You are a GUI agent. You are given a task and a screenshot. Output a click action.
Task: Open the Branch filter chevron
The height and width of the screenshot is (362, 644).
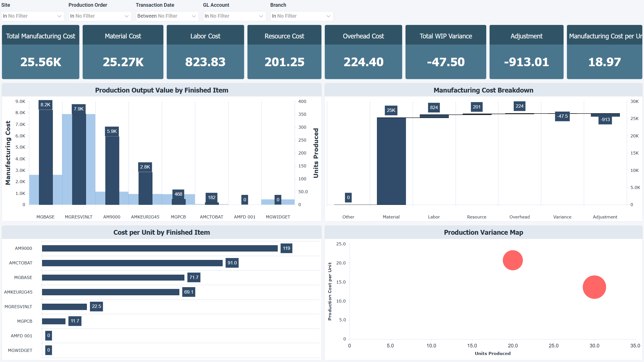click(x=328, y=16)
